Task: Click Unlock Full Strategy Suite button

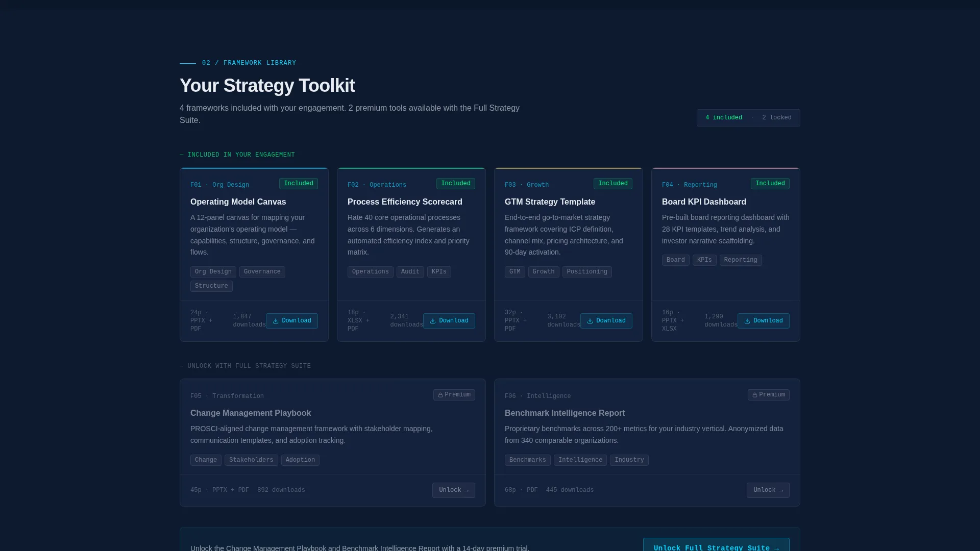Action: click(716, 545)
